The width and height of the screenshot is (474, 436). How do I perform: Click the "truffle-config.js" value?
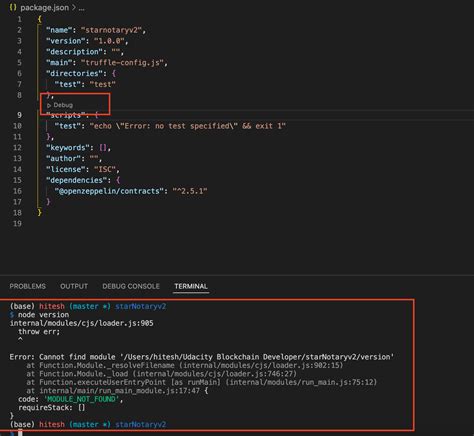tap(122, 62)
